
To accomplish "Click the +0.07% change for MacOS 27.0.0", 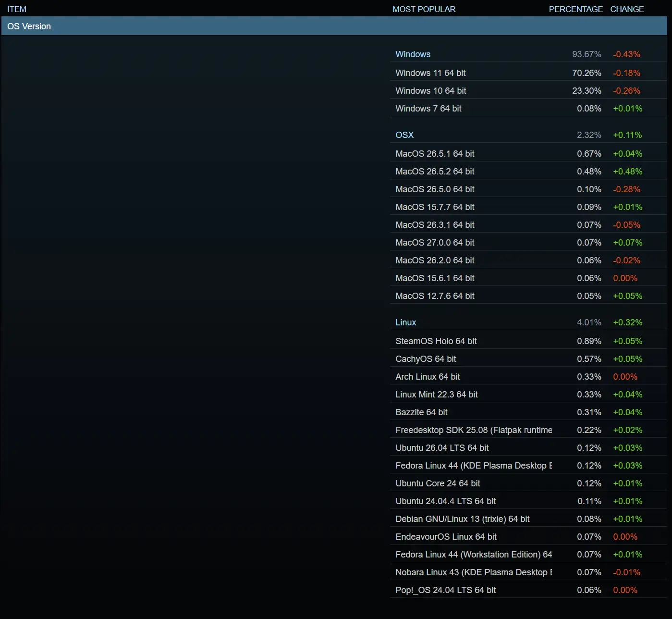I will pos(627,243).
